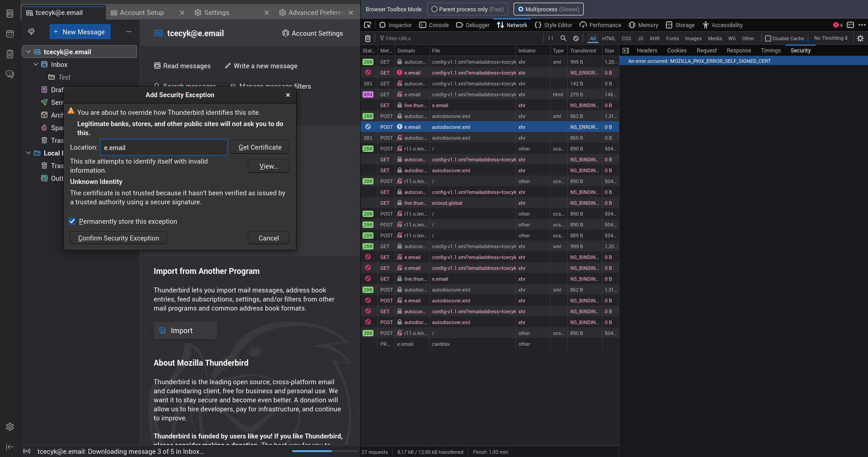The width and height of the screenshot is (868, 457).
Task: Open the devtools dock mode icon
Action: click(850, 25)
